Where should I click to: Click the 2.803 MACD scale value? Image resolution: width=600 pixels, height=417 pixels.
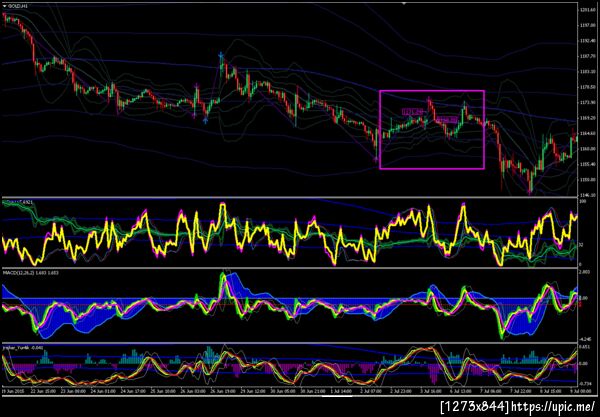pyautogui.click(x=585, y=272)
